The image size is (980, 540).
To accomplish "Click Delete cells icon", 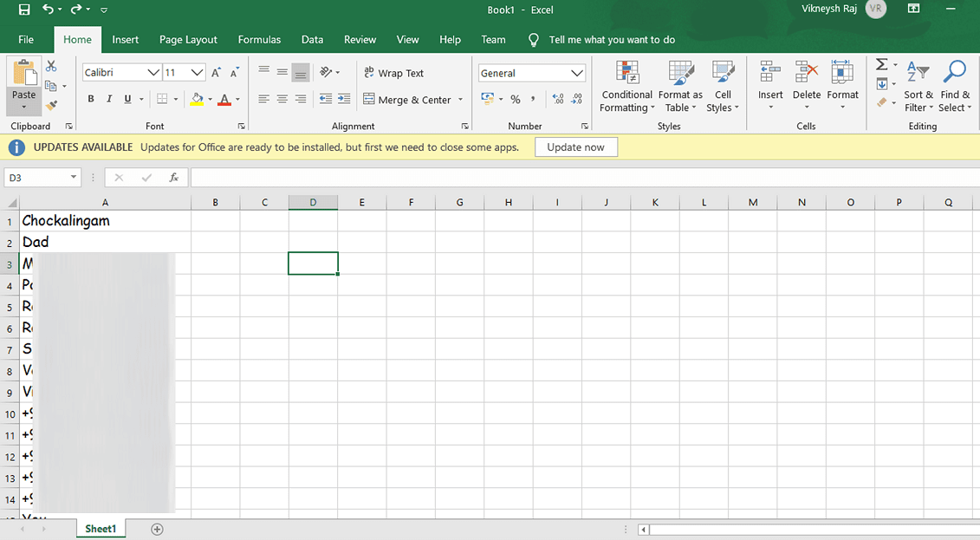I will pos(806,73).
